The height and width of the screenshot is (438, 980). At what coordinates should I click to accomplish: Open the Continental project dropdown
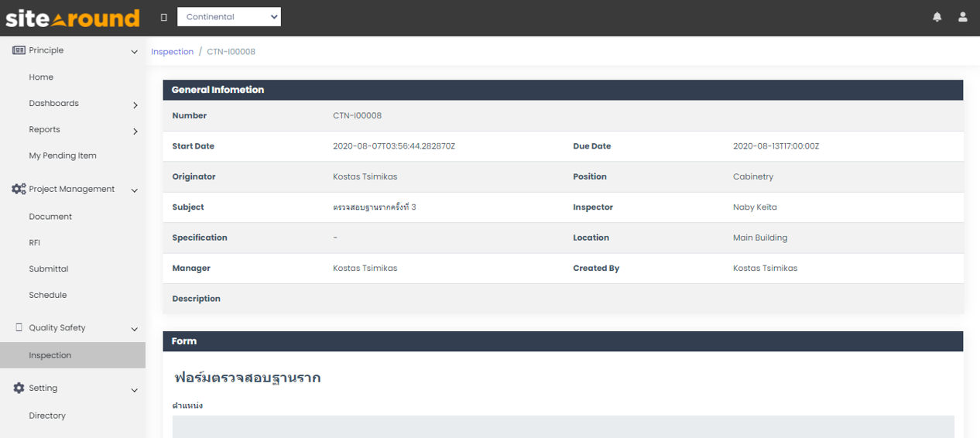click(229, 16)
